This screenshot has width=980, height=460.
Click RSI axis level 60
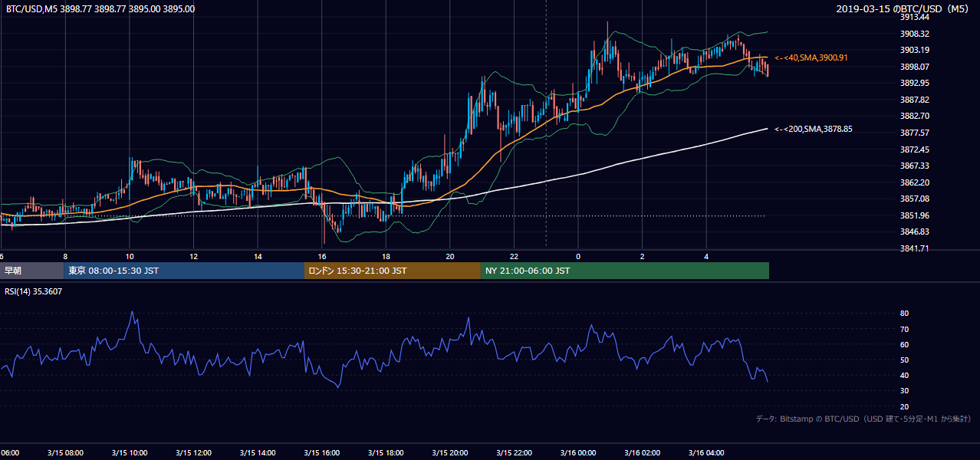pyautogui.click(x=904, y=344)
